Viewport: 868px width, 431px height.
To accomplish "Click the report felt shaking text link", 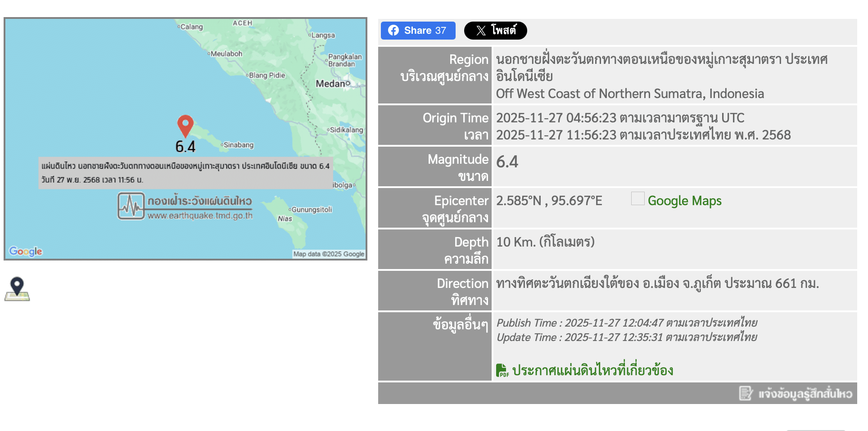I will (805, 394).
